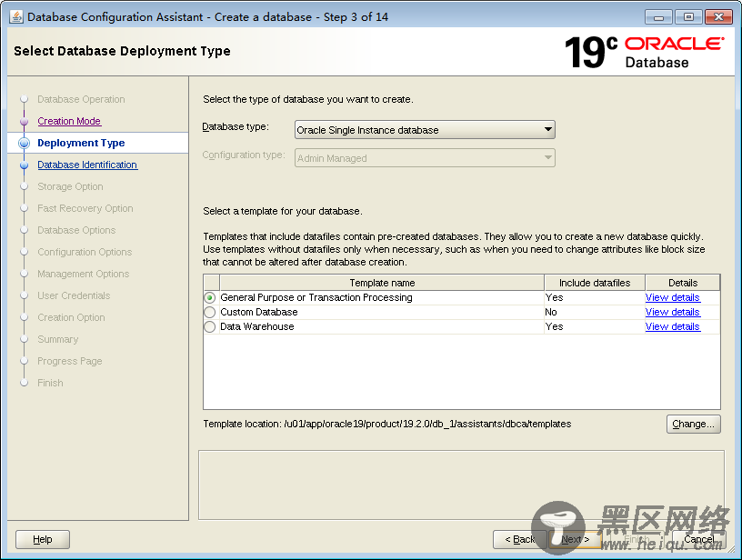
Task: Select General Purpose or Transaction Processing radio
Action: (x=210, y=297)
